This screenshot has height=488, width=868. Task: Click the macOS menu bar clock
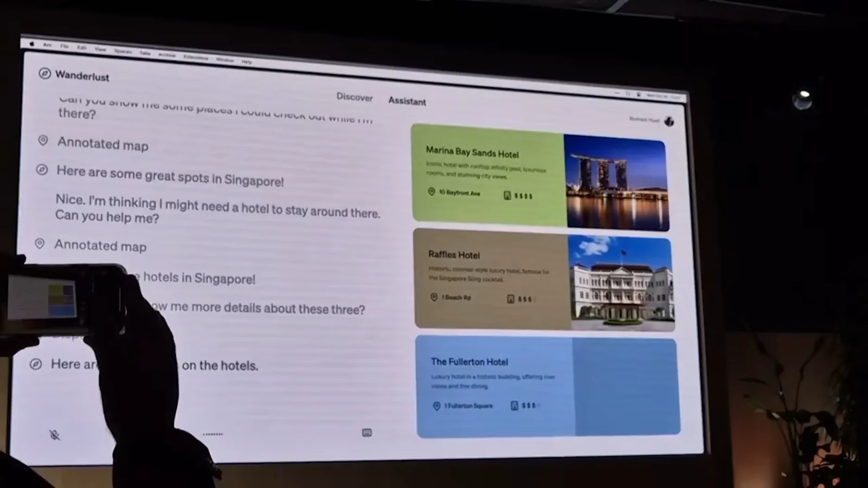pyautogui.click(x=663, y=97)
